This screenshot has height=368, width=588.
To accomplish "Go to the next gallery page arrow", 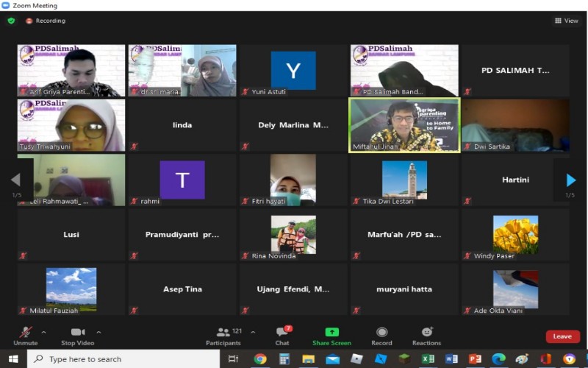I will click(571, 180).
